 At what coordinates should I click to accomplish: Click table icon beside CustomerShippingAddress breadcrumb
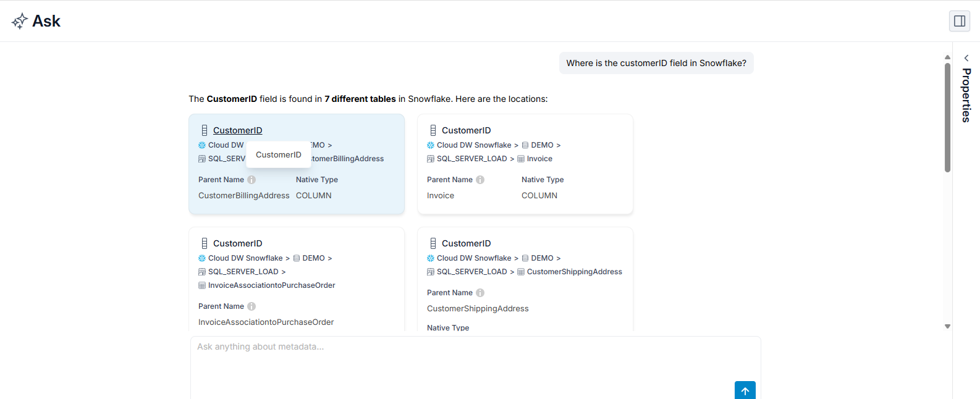tap(521, 272)
